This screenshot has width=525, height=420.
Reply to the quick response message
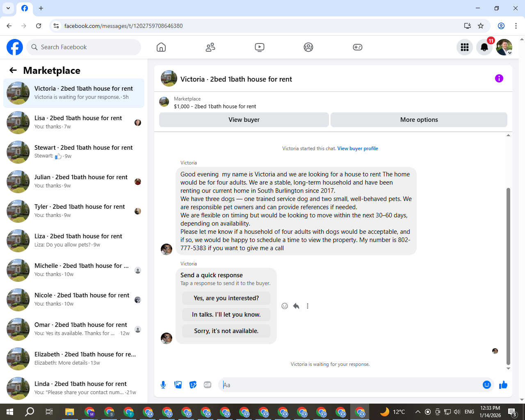click(x=296, y=306)
